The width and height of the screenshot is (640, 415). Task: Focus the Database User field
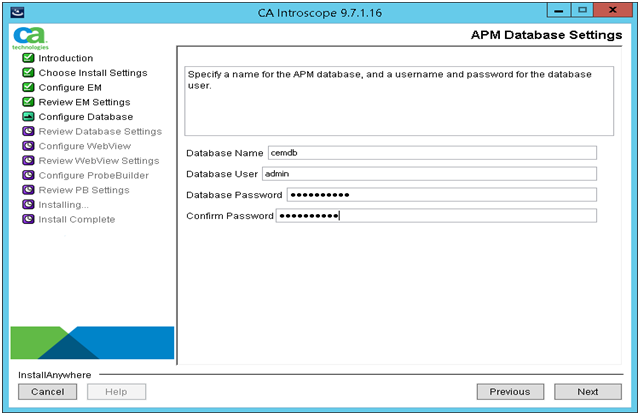click(x=429, y=174)
